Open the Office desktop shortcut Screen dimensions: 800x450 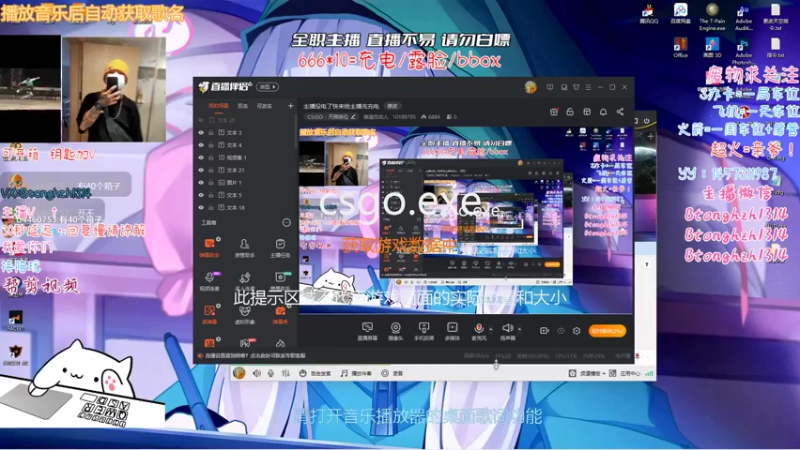pos(680,47)
